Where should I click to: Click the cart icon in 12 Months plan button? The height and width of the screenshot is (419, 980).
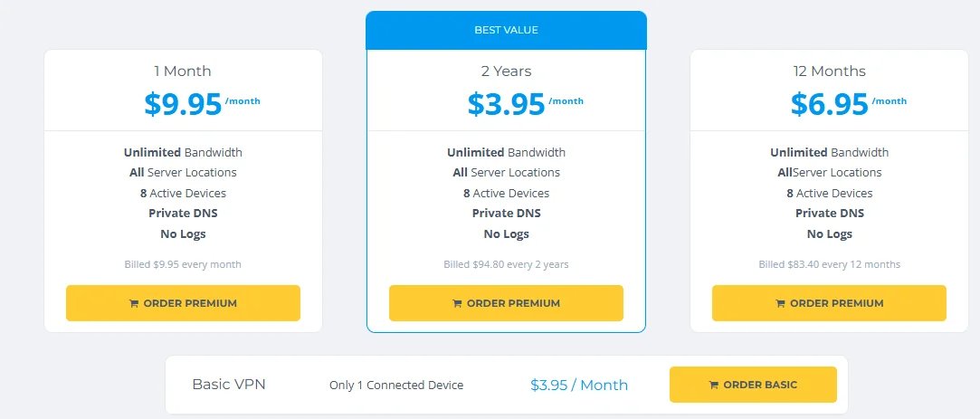click(x=780, y=304)
